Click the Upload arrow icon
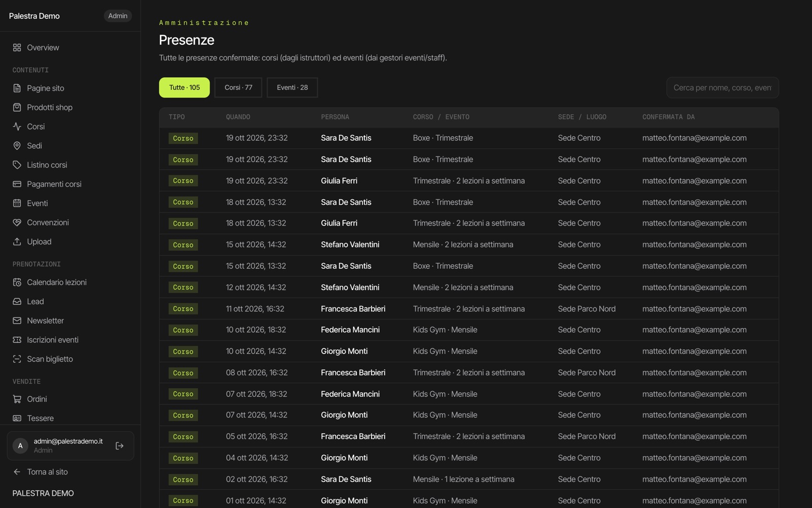812x508 pixels. point(17,242)
